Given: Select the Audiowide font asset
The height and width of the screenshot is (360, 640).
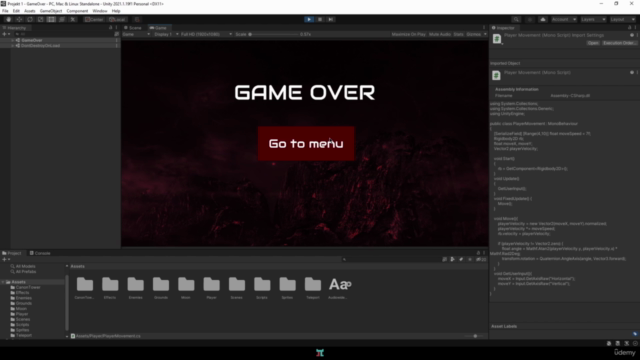Looking at the screenshot, I should tap(340, 284).
